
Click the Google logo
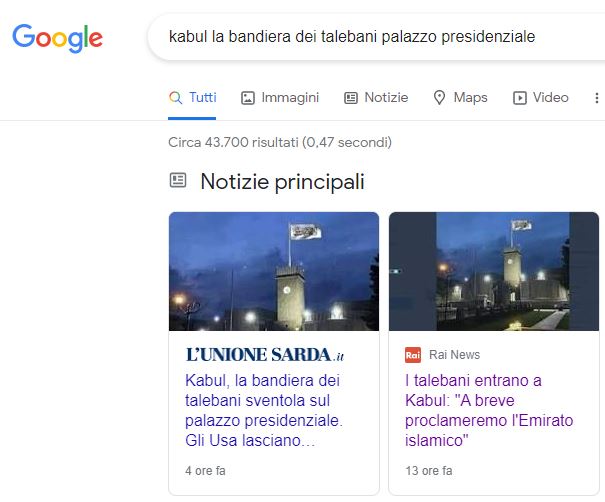(x=57, y=38)
